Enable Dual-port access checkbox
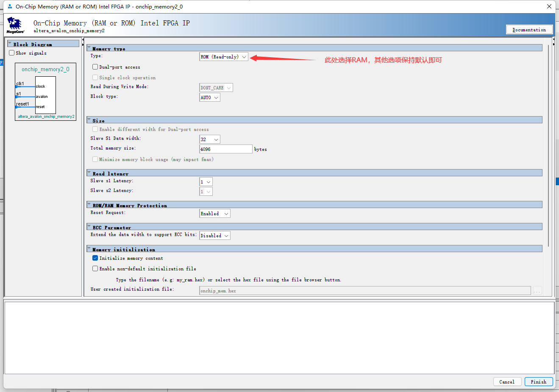Viewport: 559px width, 392px height. [x=95, y=67]
